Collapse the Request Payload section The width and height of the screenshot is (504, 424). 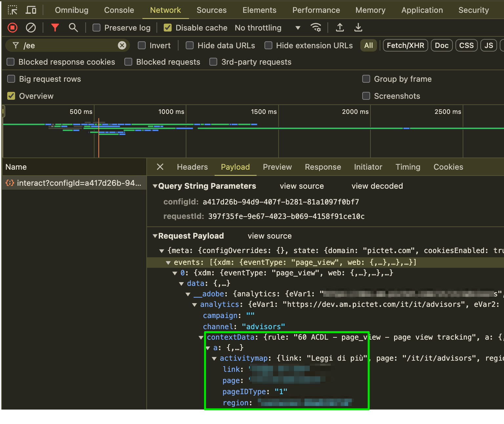[x=155, y=236]
